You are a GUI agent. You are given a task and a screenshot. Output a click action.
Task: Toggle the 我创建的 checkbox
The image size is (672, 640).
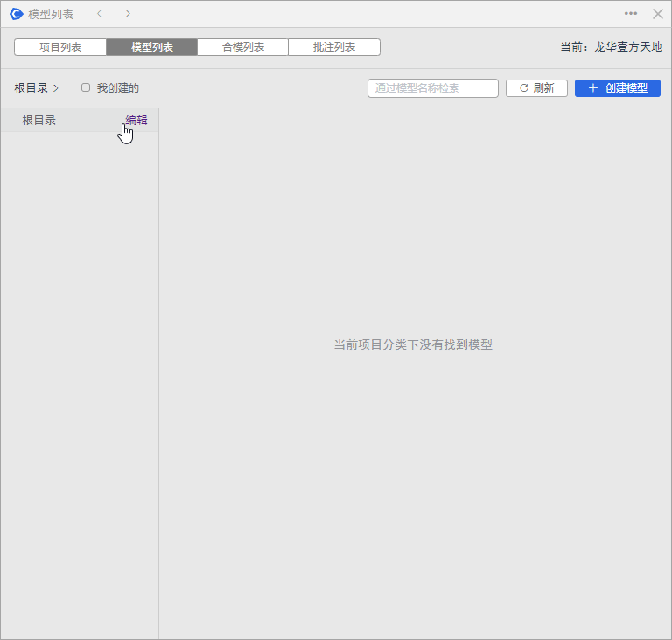pos(86,87)
